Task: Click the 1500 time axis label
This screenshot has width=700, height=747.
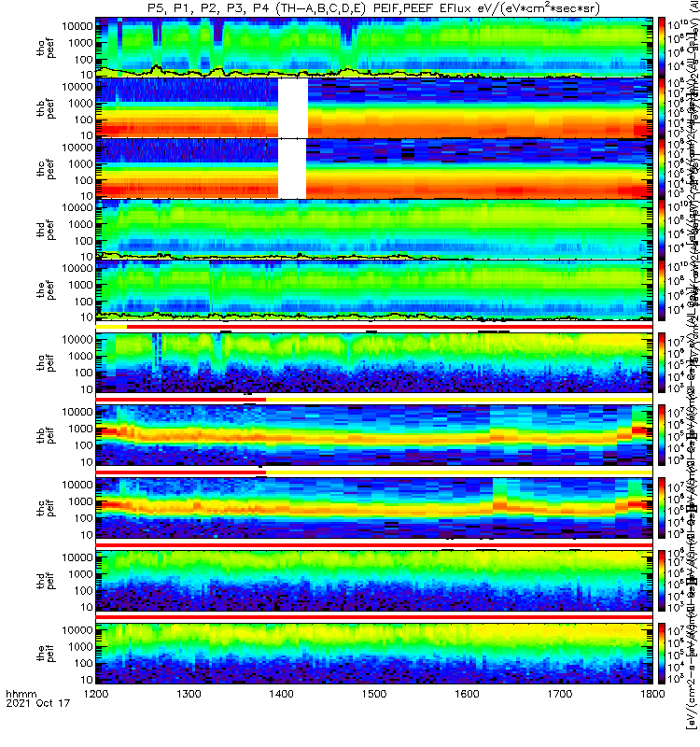Action: click(x=374, y=694)
